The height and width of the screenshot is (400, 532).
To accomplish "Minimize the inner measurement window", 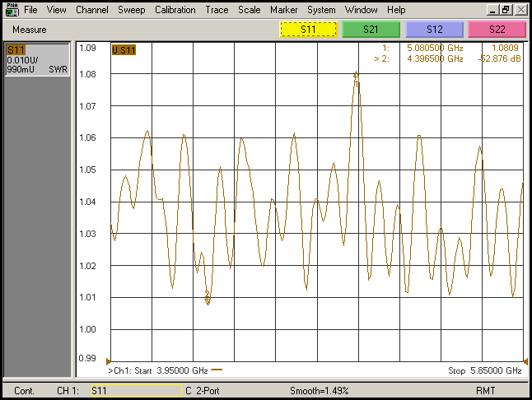I will pyautogui.click(x=492, y=10).
